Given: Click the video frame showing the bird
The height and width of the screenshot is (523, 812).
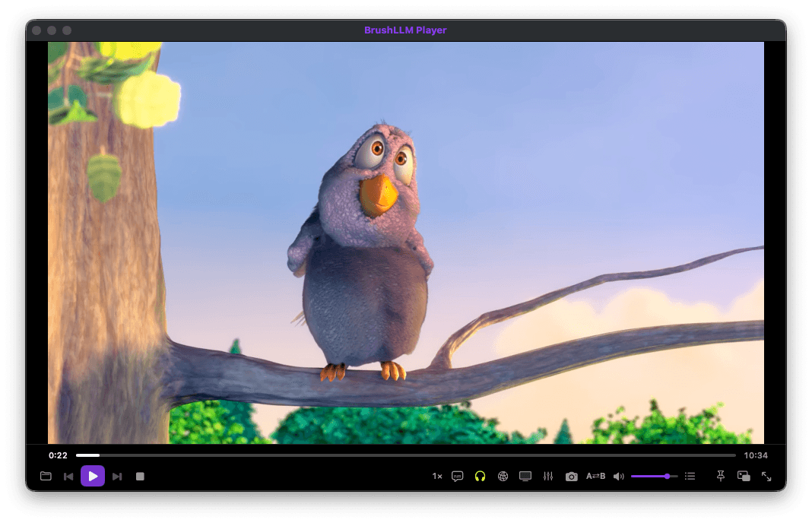Looking at the screenshot, I should [x=405, y=242].
